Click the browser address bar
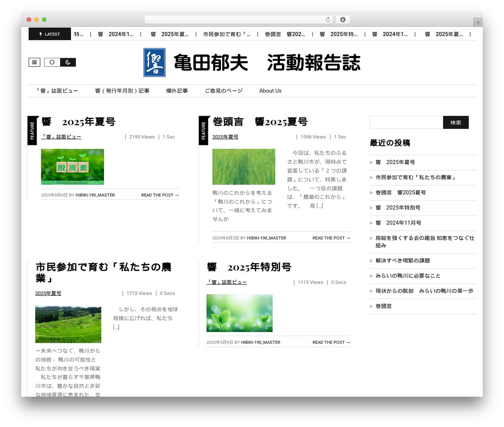Screen dimensions: 504x427 coord(238,20)
